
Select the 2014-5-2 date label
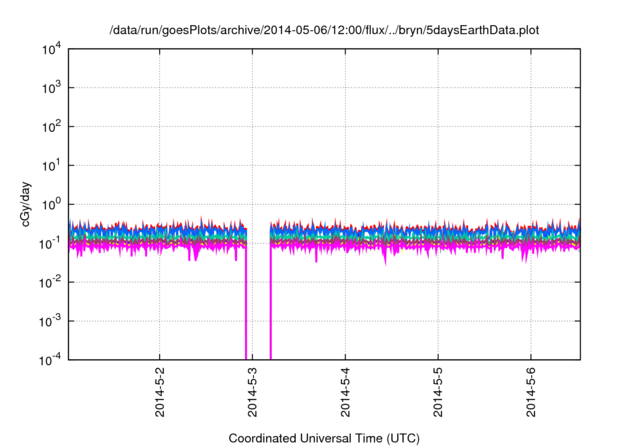[160, 393]
